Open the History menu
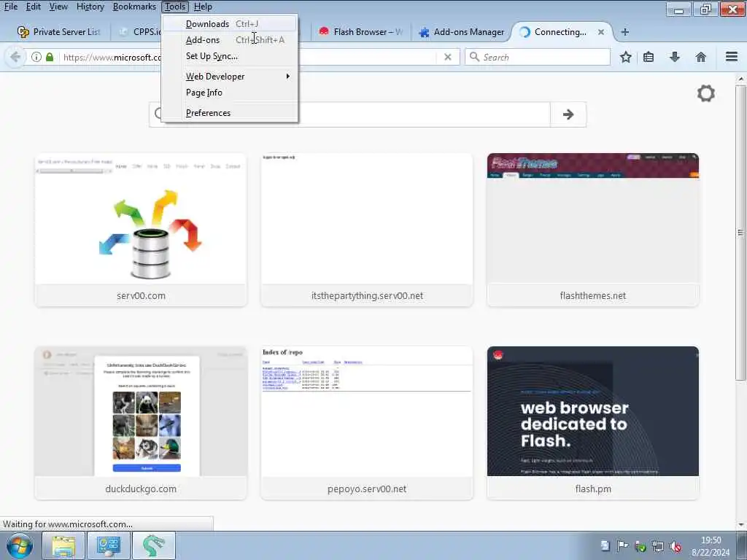Viewport: 747px width, 560px height. pos(90,7)
